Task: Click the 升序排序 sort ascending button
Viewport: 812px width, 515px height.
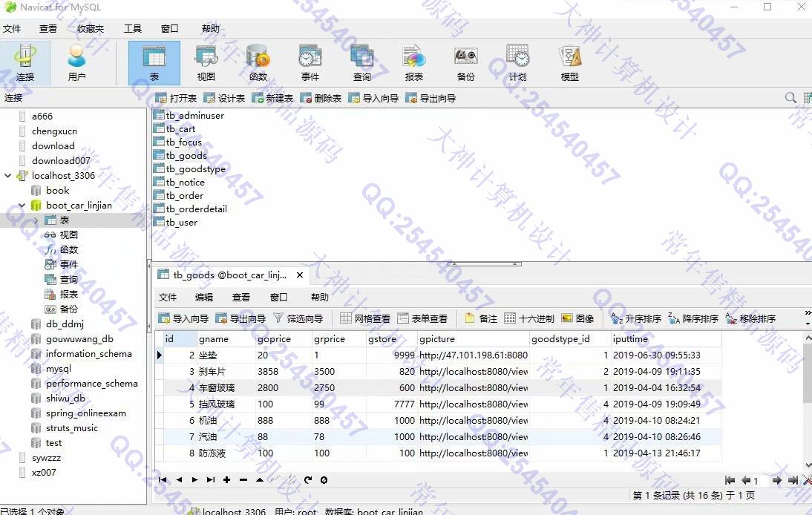Action: 635,318
